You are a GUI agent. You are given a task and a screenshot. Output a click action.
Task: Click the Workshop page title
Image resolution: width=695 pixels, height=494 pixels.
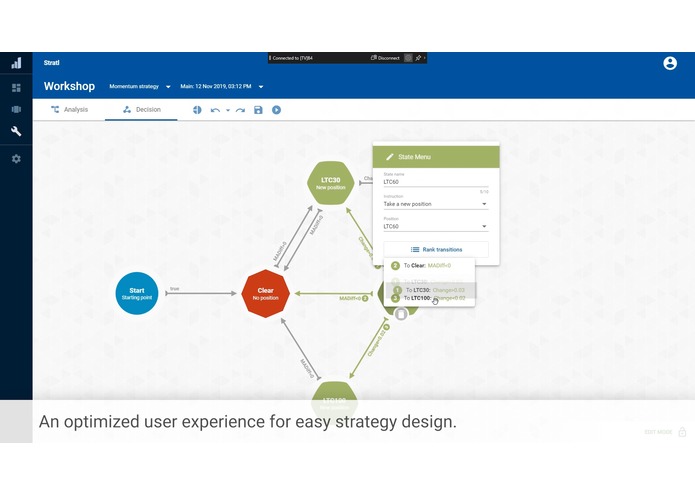69,86
